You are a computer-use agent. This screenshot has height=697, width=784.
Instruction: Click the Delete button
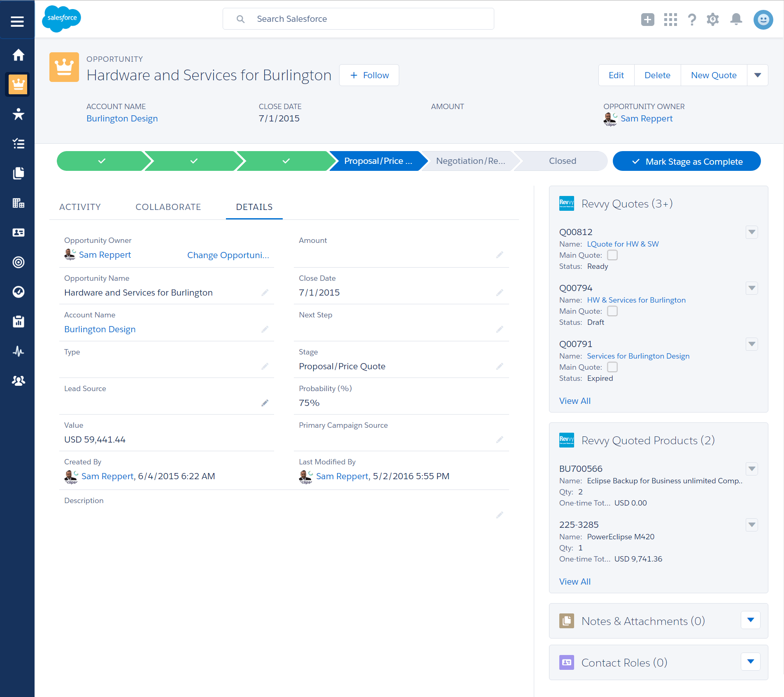point(657,75)
